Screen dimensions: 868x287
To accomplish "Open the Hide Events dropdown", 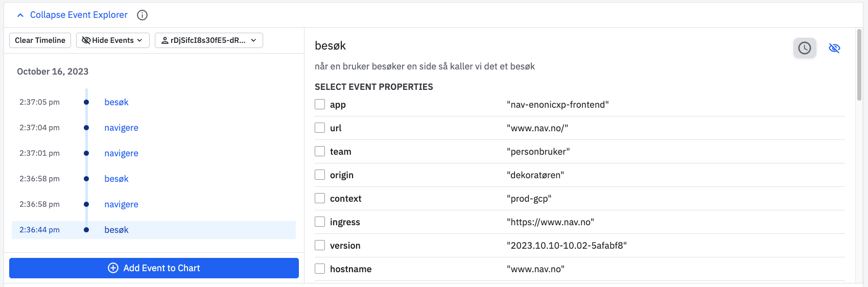I will point(112,40).
